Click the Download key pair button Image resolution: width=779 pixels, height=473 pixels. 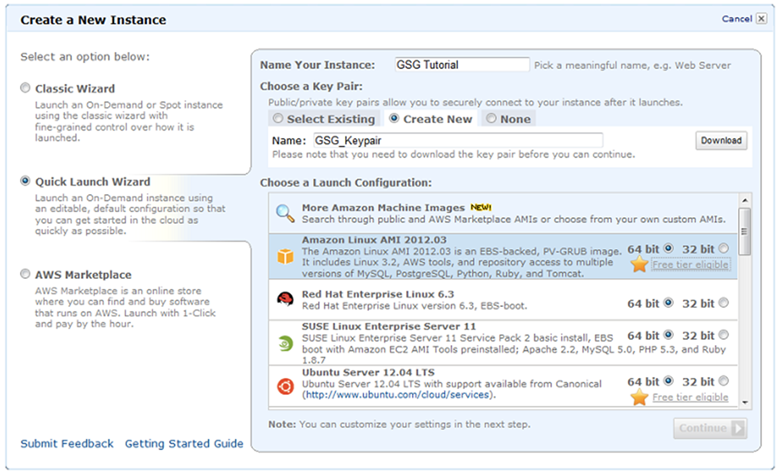click(721, 141)
